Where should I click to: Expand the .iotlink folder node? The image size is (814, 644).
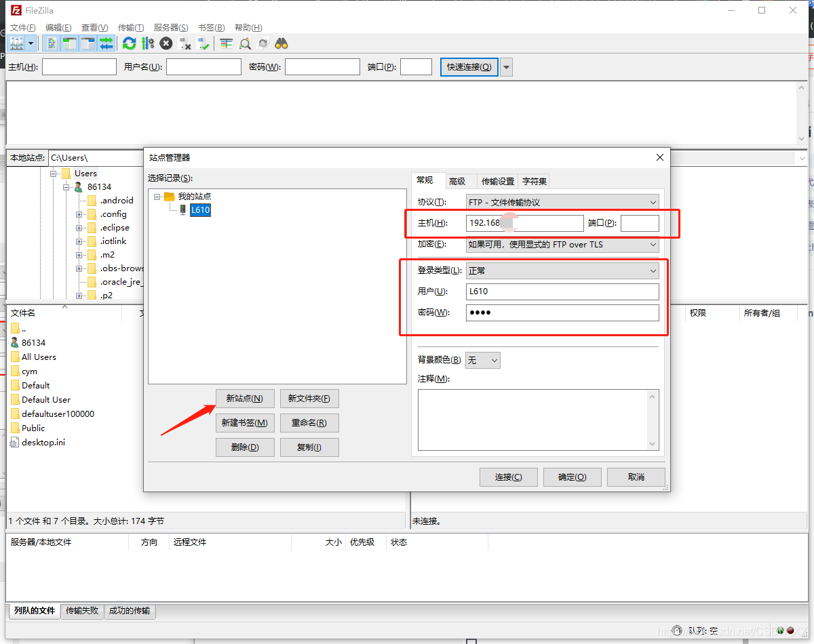point(79,241)
